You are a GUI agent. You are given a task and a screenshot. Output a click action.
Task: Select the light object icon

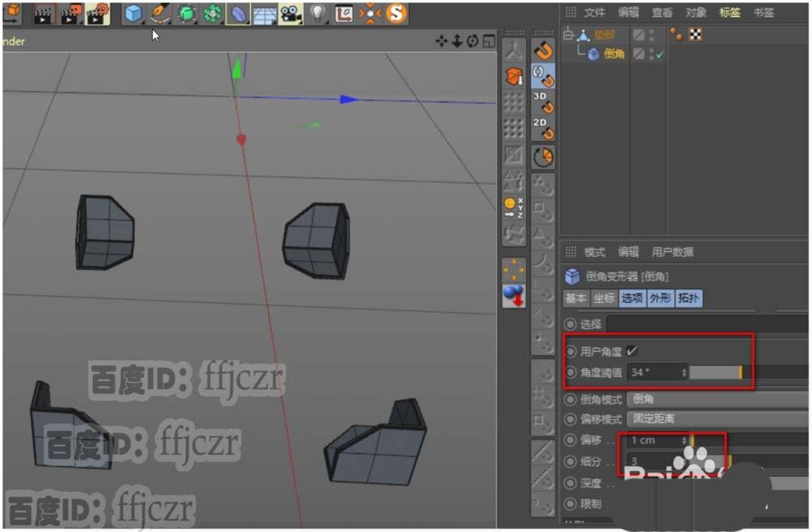[x=317, y=13]
